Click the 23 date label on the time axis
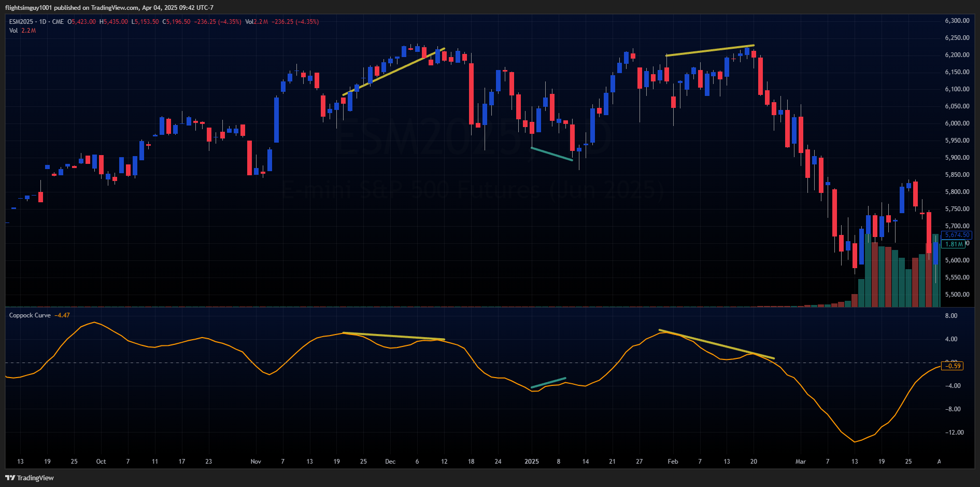This screenshot has width=980, height=487. pyautogui.click(x=209, y=462)
